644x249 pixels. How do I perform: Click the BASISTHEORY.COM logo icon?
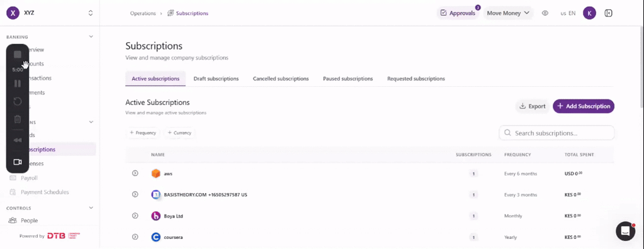pyautogui.click(x=156, y=194)
